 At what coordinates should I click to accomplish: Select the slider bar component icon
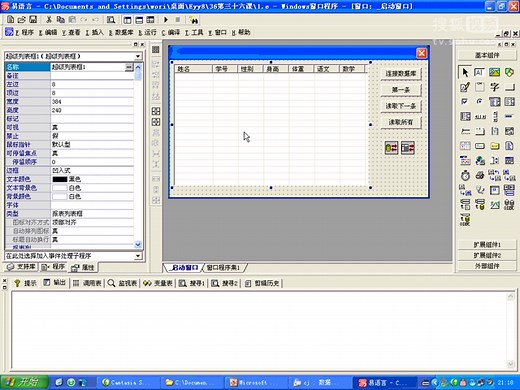[x=465, y=131]
